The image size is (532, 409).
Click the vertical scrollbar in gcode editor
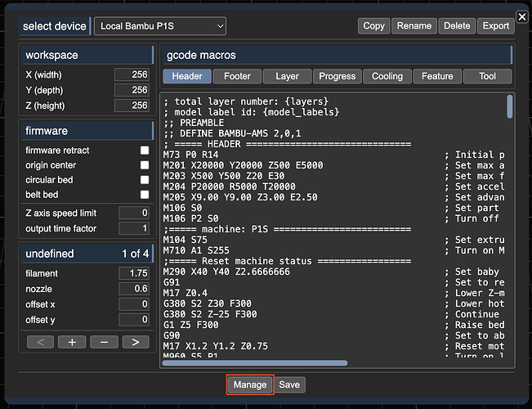(510, 108)
